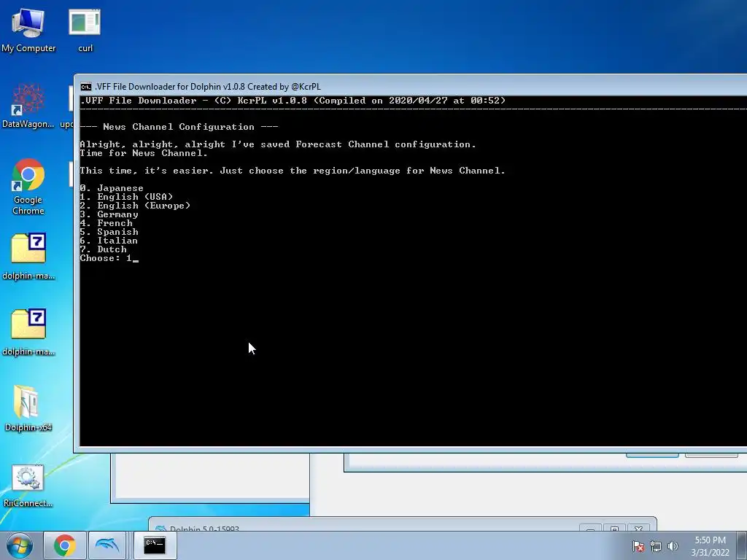Click the 'News Channel Configuration' heading
The width and height of the screenshot is (747, 560).
coord(179,127)
